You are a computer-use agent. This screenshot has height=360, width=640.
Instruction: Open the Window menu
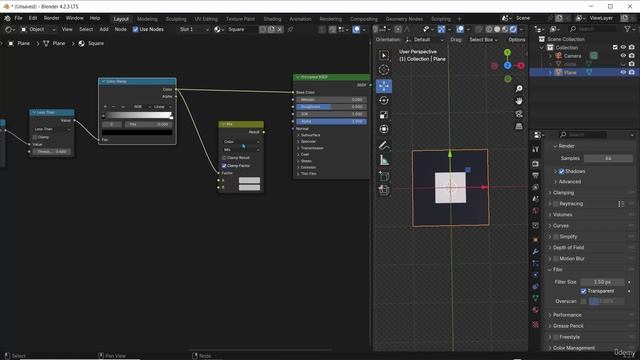[x=74, y=18]
